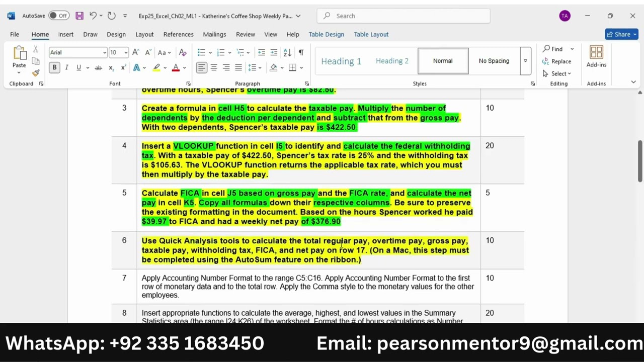Increase paragraph indent

tap(274, 52)
